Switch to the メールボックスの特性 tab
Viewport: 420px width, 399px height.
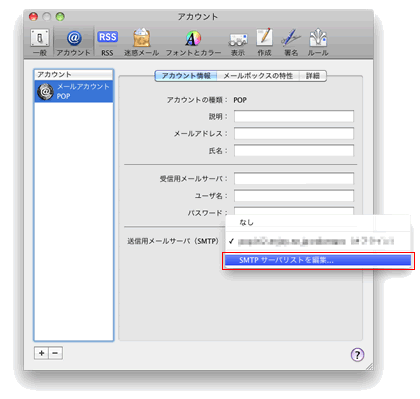point(258,76)
